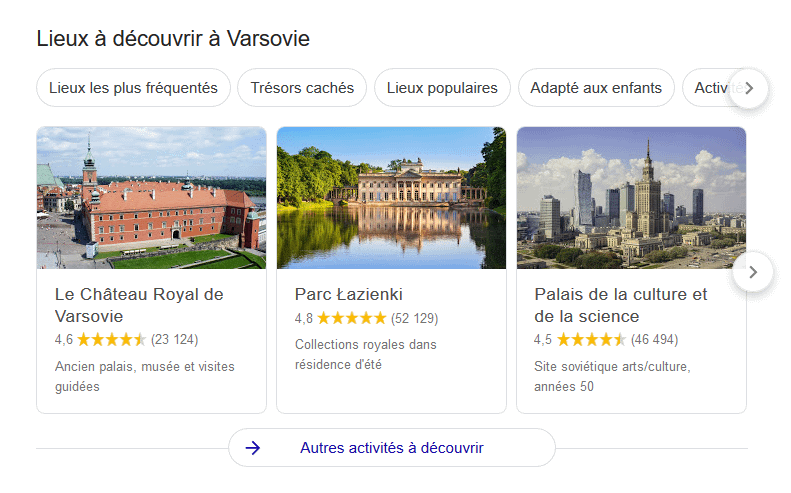Click the rating stars of Château Royal

pyautogui.click(x=111, y=340)
